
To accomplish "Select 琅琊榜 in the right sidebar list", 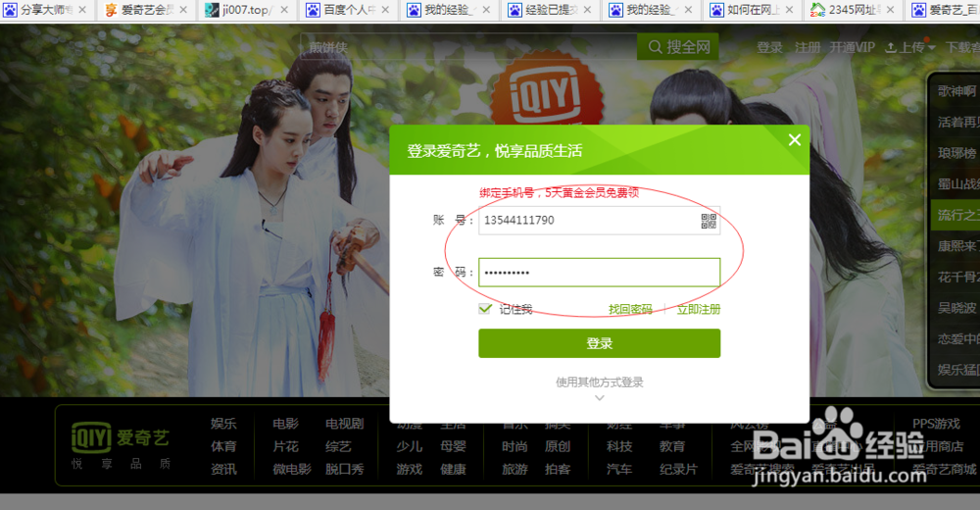I will point(956,153).
